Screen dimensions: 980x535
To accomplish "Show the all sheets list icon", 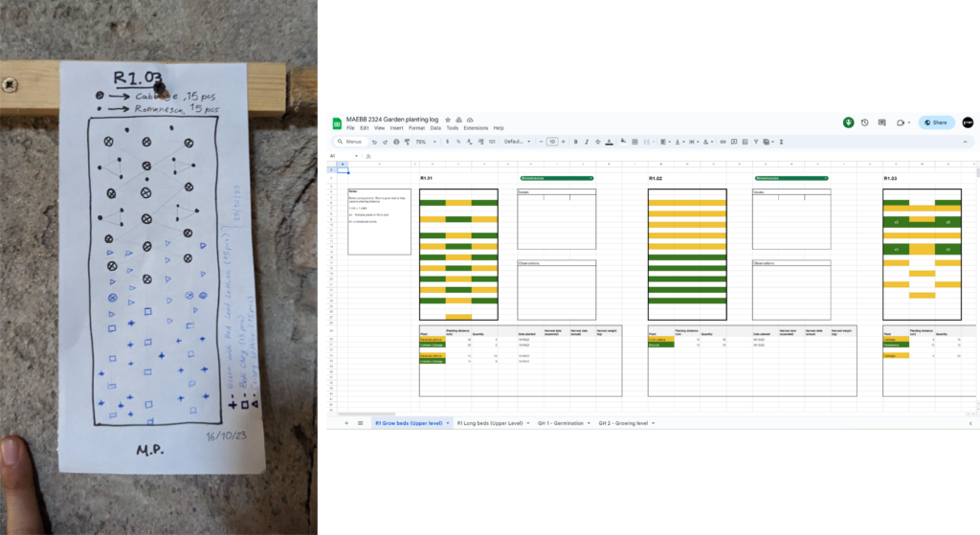I will coord(360,422).
